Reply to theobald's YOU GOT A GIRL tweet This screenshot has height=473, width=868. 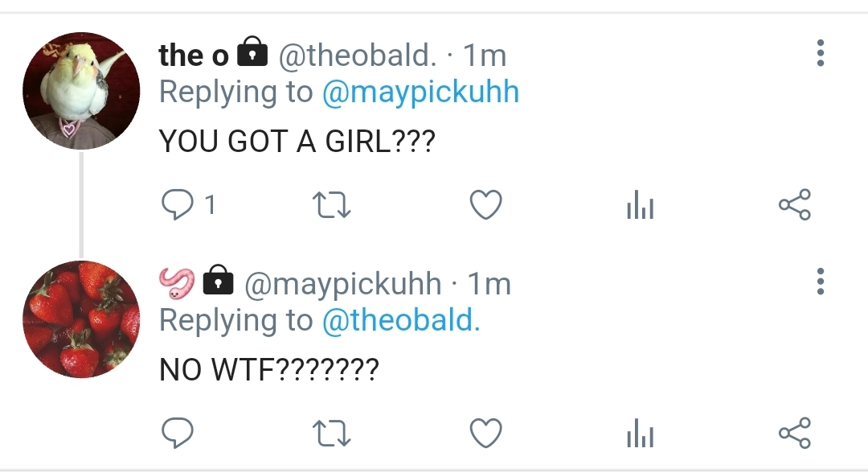[177, 205]
